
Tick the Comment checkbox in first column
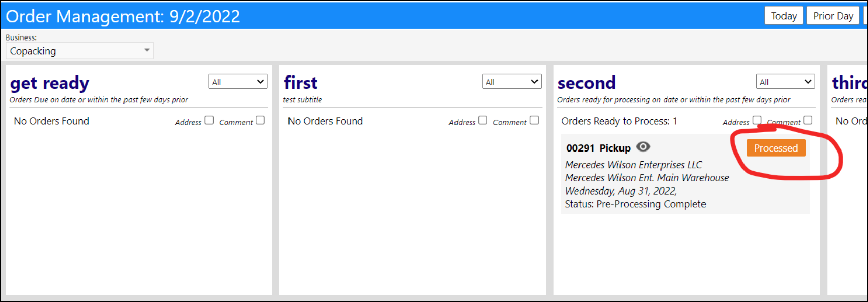pyautogui.click(x=534, y=120)
